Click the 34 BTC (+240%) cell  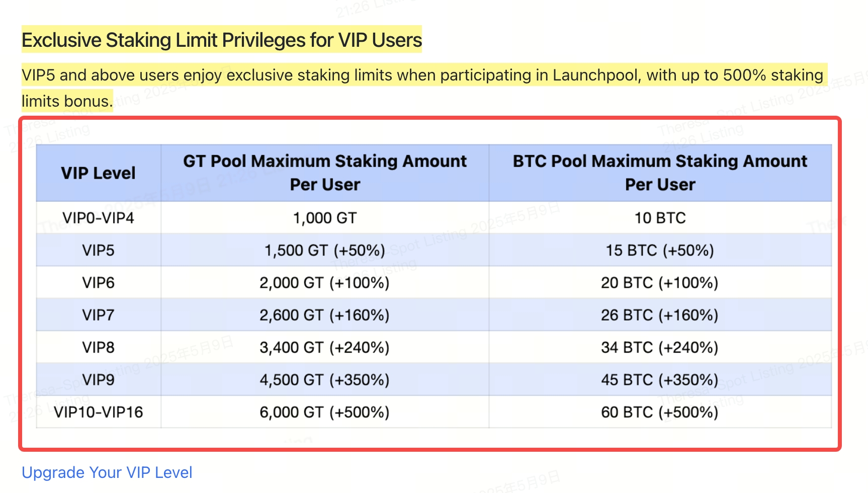click(x=660, y=347)
